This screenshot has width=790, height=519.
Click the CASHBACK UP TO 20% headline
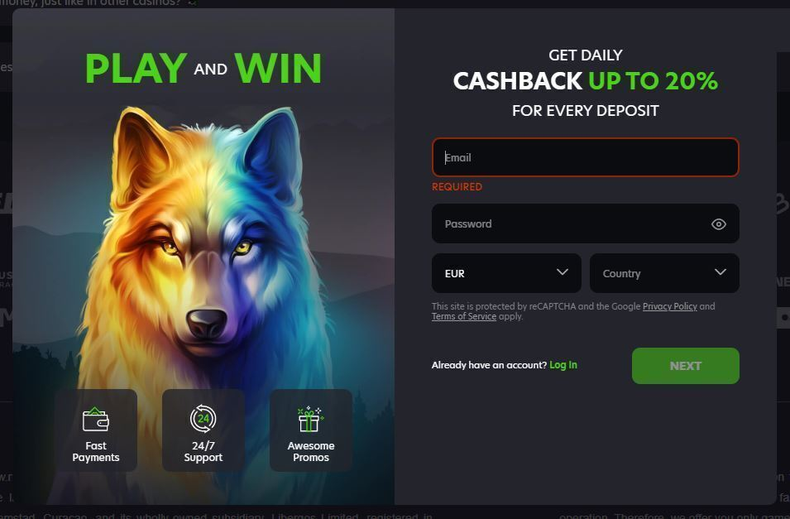585,81
